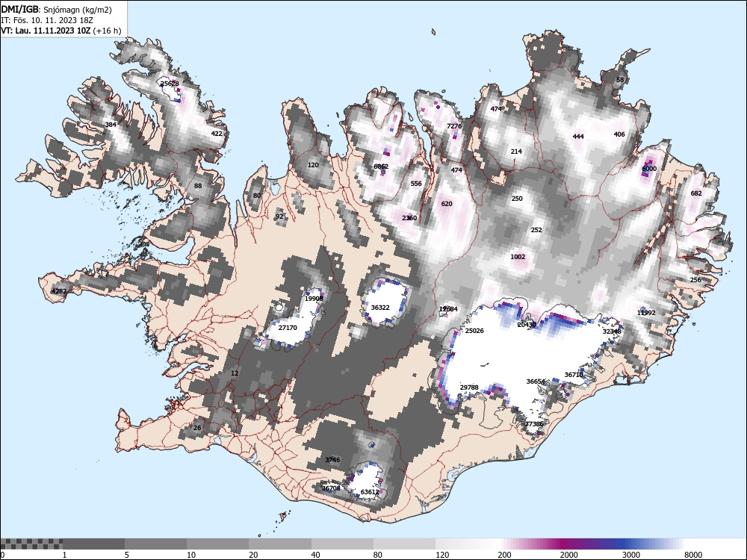Click the southern glacier value 63612
This screenshot has height=560, width=747.
pos(371,492)
